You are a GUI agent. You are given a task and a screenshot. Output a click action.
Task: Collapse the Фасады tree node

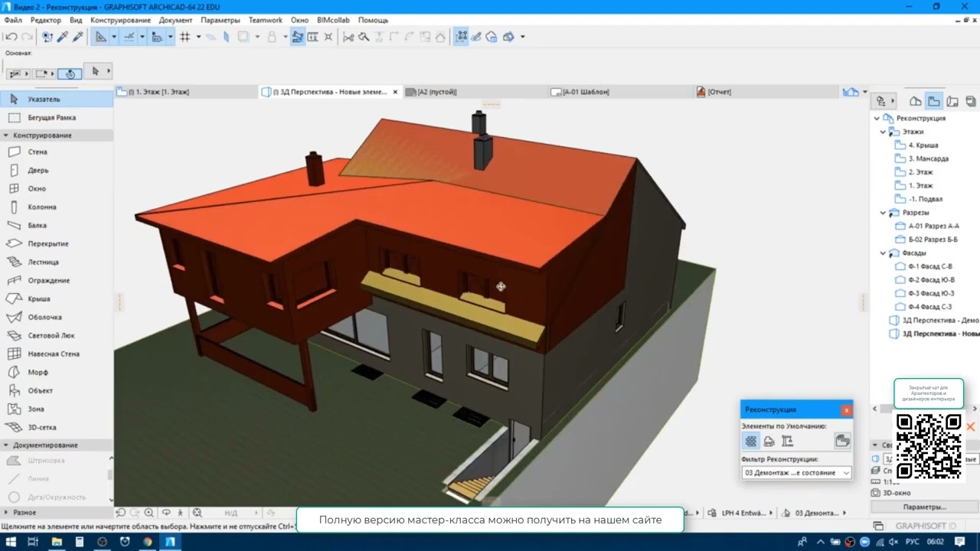point(883,253)
